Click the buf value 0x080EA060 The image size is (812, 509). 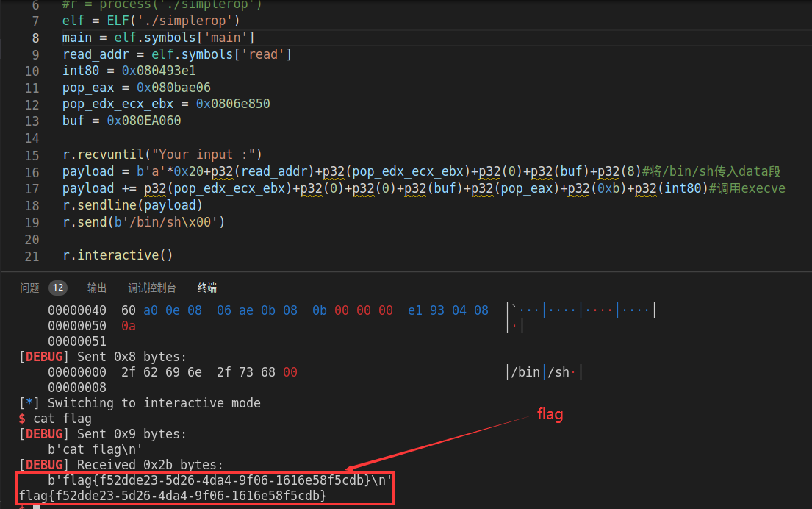pyautogui.click(x=144, y=121)
